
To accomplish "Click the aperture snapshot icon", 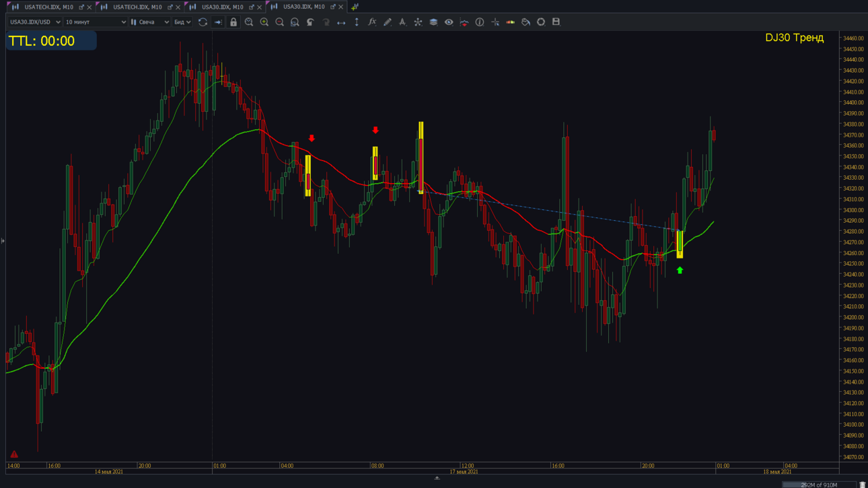I will [x=541, y=22].
